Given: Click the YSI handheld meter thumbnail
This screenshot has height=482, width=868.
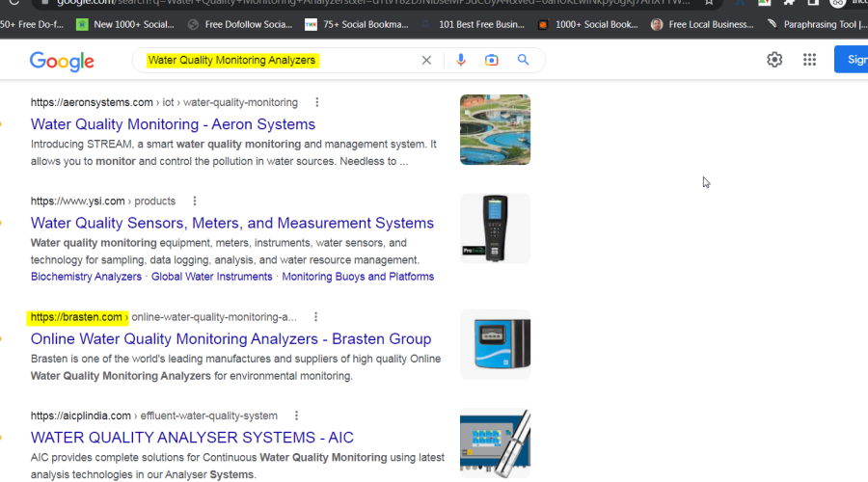Looking at the screenshot, I should (495, 228).
